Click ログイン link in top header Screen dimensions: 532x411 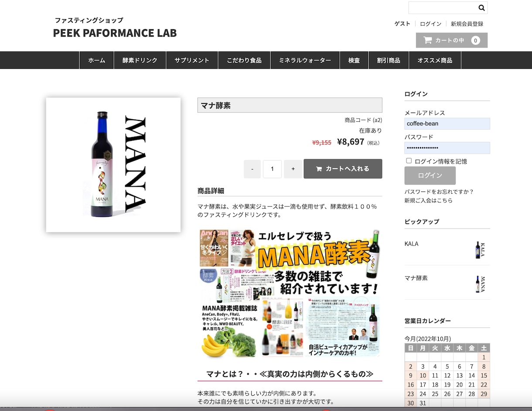click(430, 24)
